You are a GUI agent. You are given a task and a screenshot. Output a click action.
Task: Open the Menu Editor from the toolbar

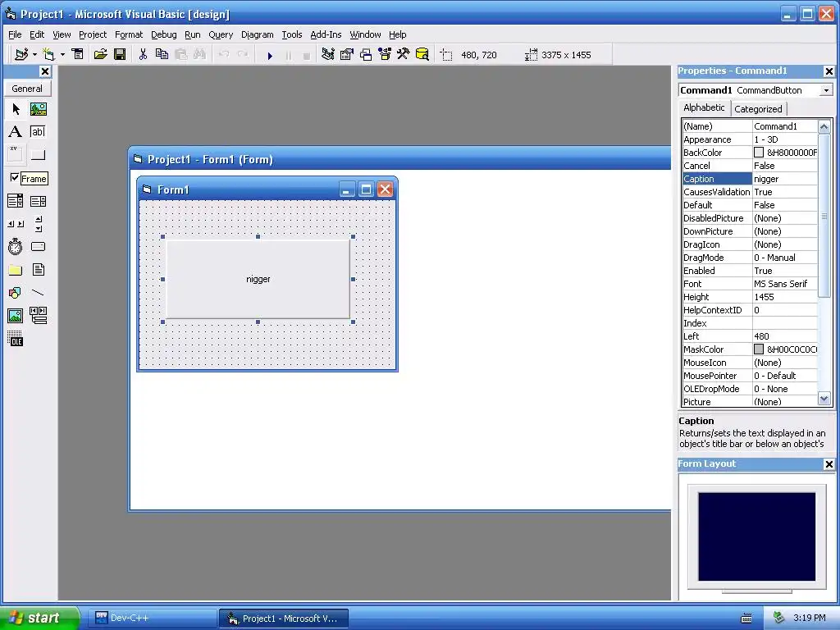tap(78, 55)
